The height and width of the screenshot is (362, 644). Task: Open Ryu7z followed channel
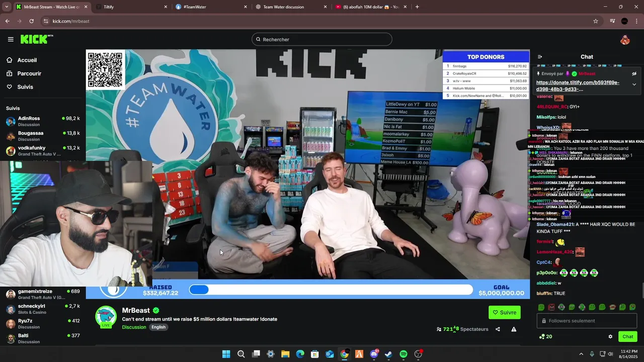pyautogui.click(x=43, y=323)
